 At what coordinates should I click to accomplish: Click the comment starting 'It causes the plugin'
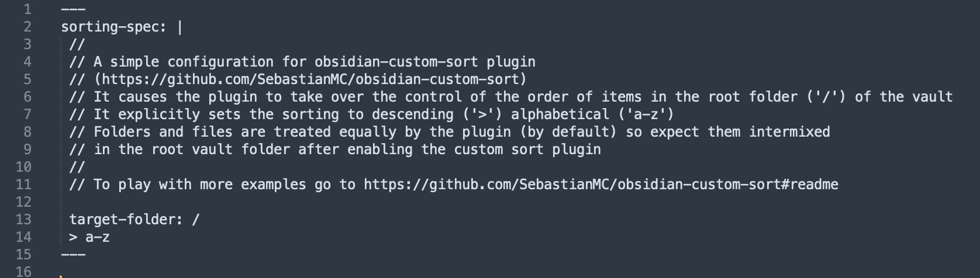coord(511,97)
